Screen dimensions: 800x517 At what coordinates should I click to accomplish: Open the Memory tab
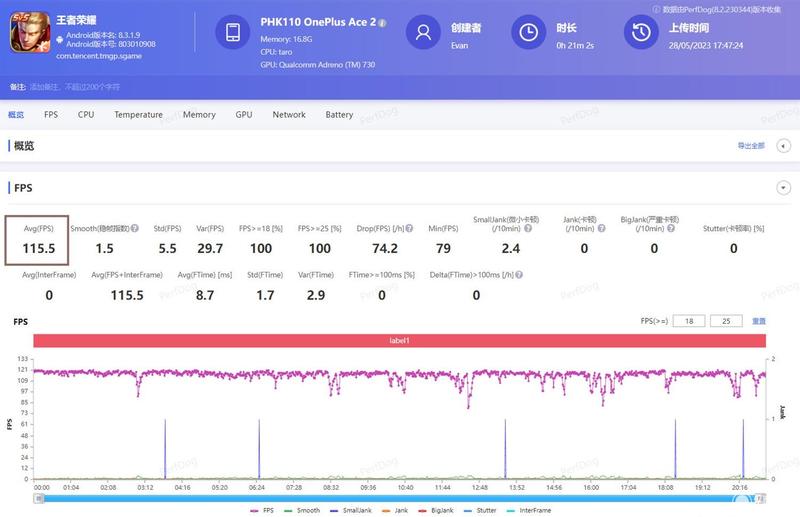coord(199,115)
